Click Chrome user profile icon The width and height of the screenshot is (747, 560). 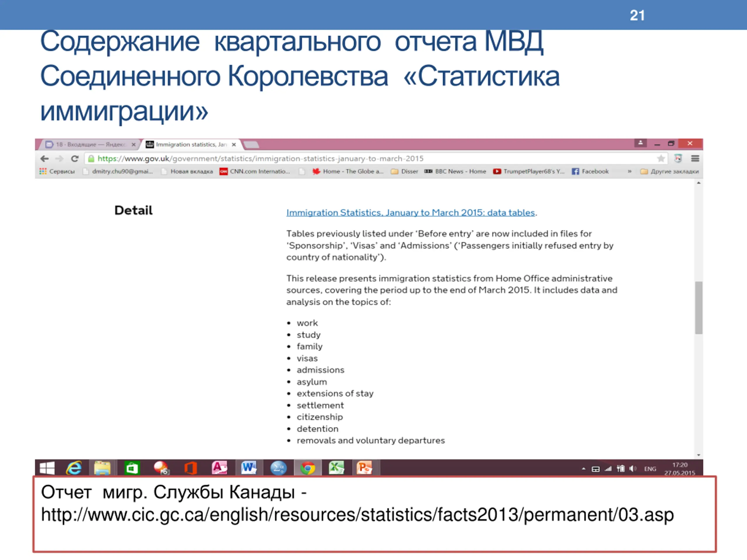tap(640, 143)
